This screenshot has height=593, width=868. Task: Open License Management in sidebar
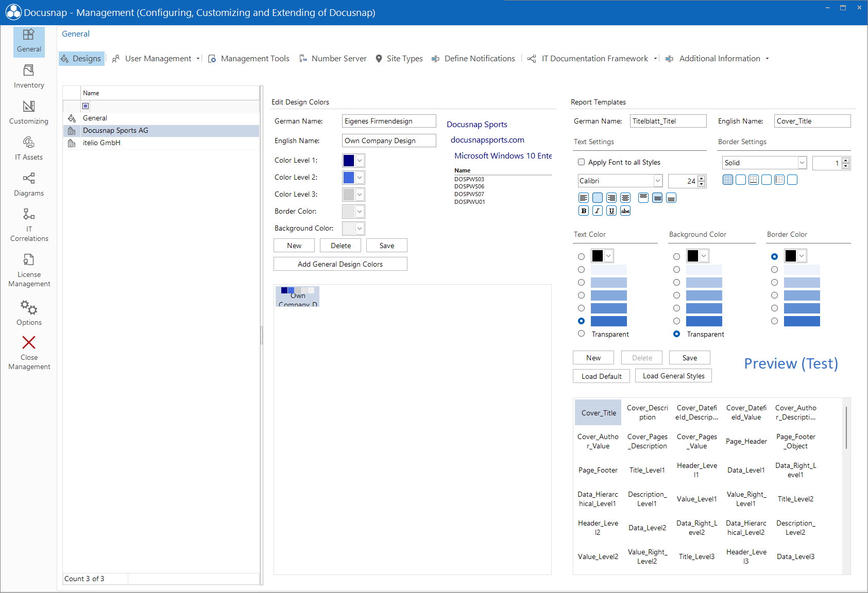click(x=29, y=270)
